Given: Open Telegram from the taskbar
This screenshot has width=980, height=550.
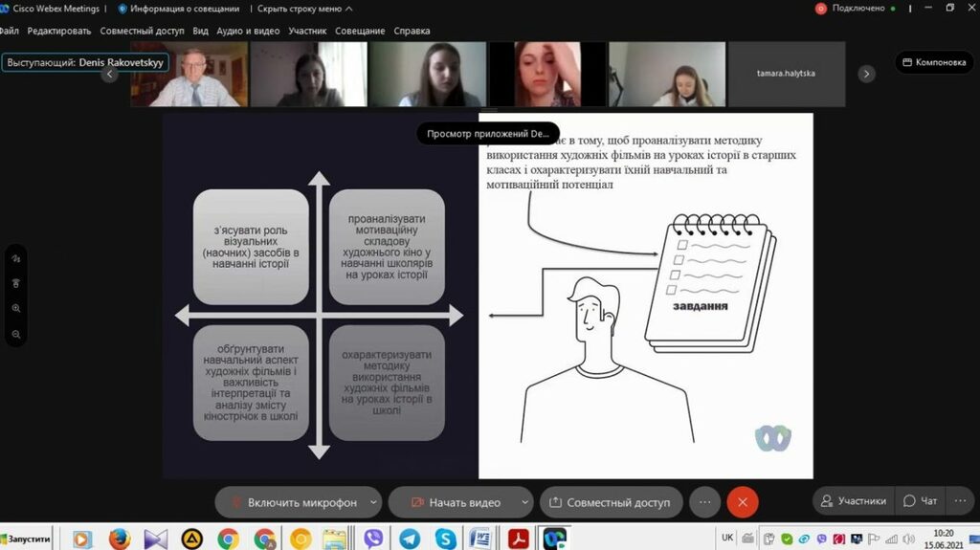Looking at the screenshot, I should (x=410, y=539).
